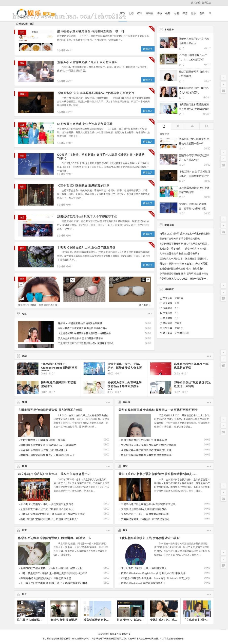The image size is (228, 644).
Task: Click 阅读全文 for the 丁珊珊《春染情愁》 article
Action: 148,265
